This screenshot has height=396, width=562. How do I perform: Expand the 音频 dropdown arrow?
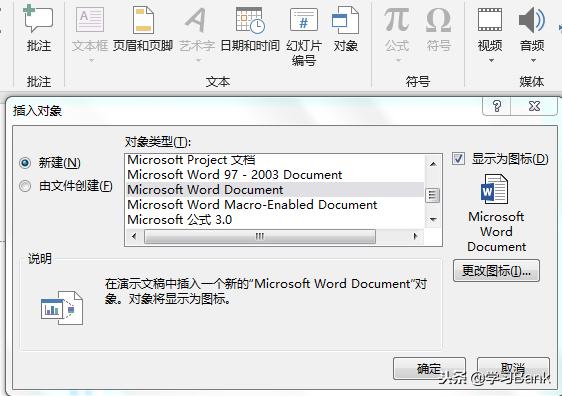pyautogui.click(x=534, y=60)
